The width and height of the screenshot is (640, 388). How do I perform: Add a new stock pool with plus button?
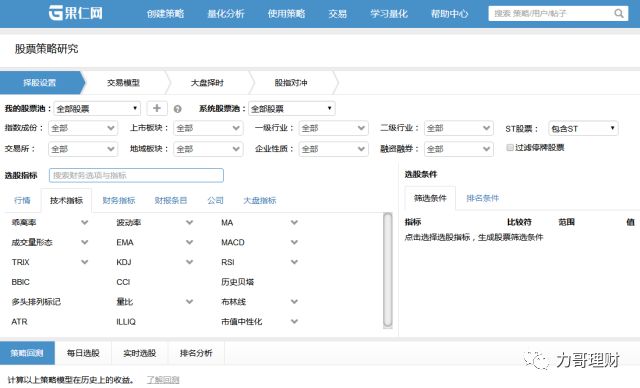[x=157, y=108]
